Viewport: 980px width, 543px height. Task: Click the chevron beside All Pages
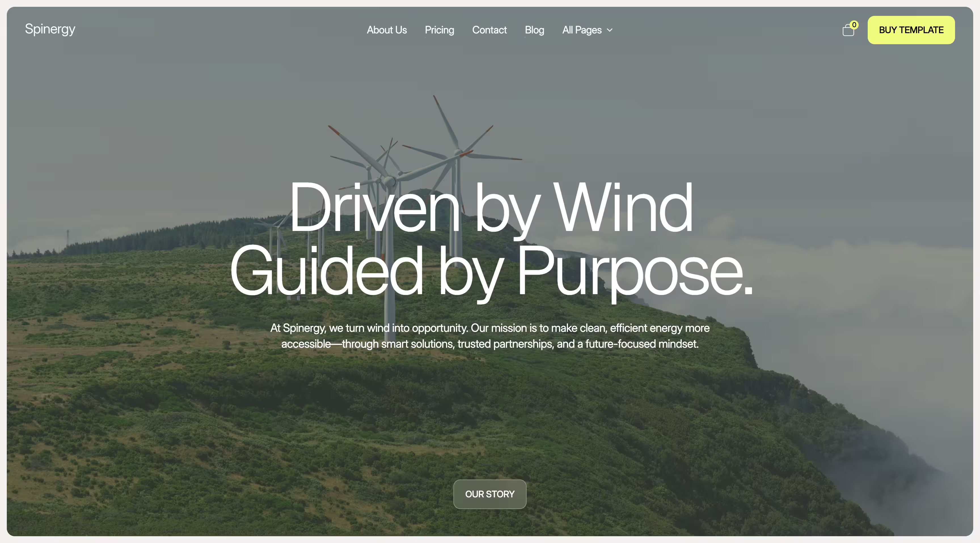pyautogui.click(x=609, y=30)
